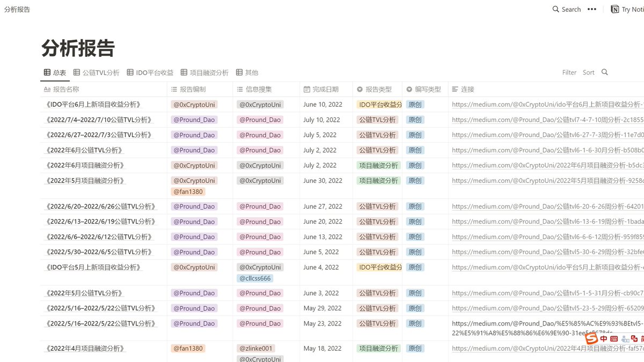The width and height of the screenshot is (644, 362).
Task: Click the May 18, 2022 date cell
Action: 322,349
